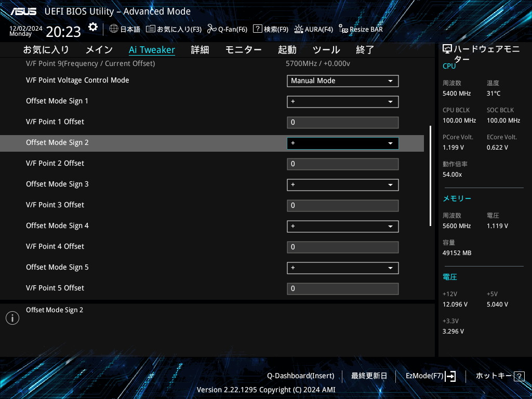Click the settings list scrollbar

pos(430,176)
